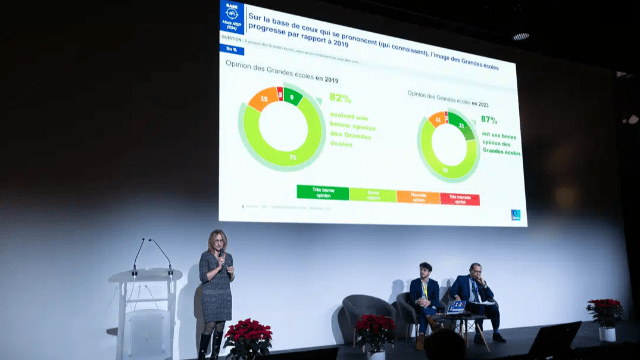
Task: Select the 'En %' blue label
Action: pyautogui.click(x=231, y=49)
